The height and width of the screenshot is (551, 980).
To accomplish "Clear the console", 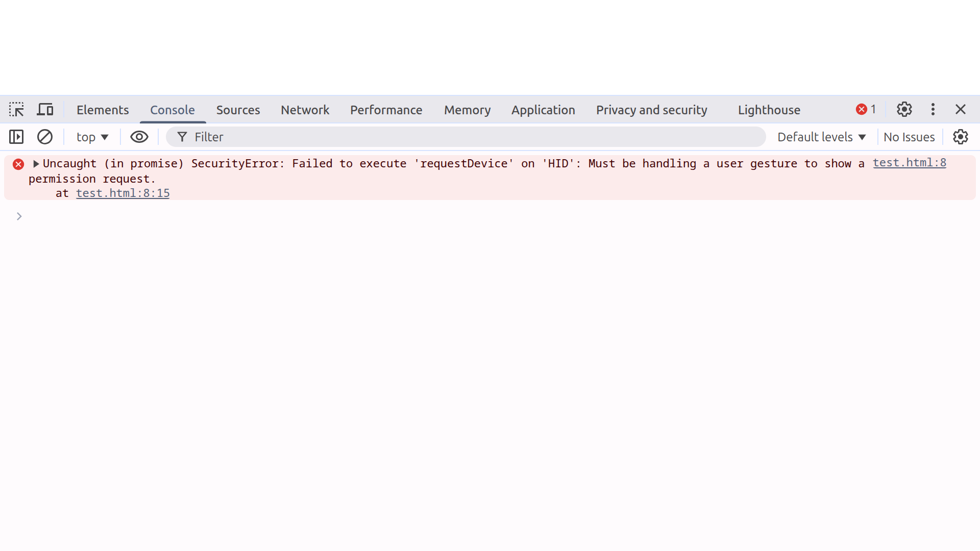I will (45, 137).
